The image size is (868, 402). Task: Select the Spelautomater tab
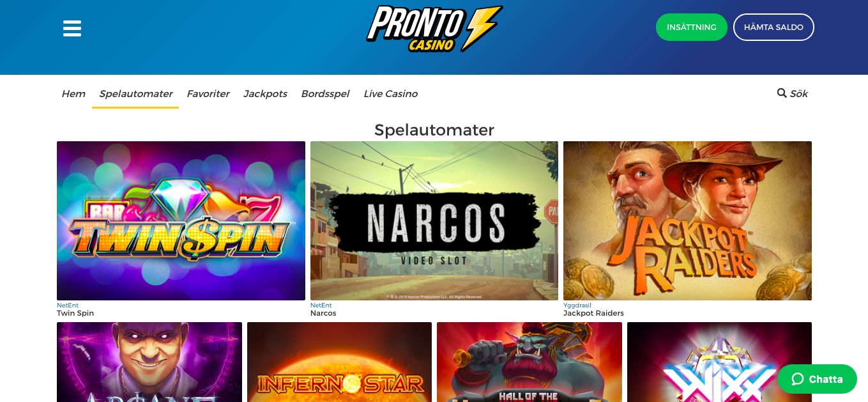point(135,94)
